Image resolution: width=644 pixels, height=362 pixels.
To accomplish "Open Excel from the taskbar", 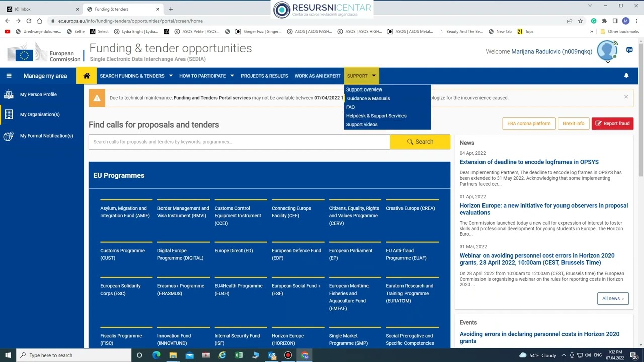I will coord(238,355).
